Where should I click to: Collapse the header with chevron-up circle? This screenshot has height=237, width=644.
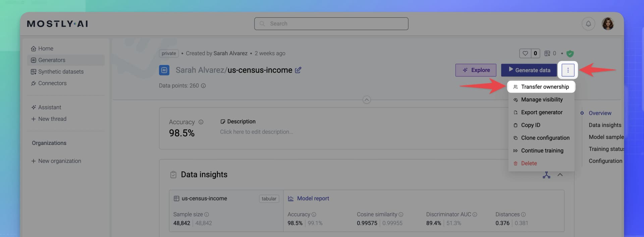click(x=367, y=100)
